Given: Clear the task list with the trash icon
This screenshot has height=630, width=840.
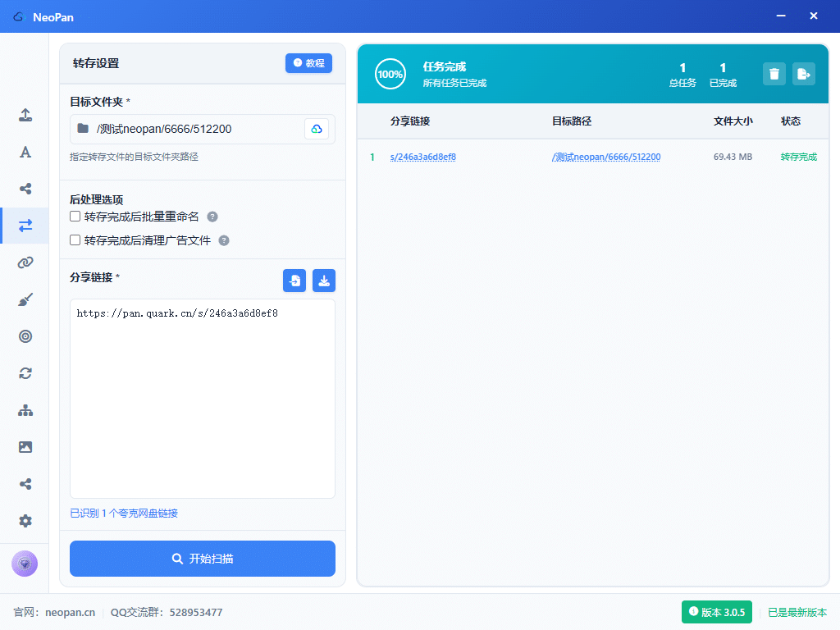Looking at the screenshot, I should 774,74.
